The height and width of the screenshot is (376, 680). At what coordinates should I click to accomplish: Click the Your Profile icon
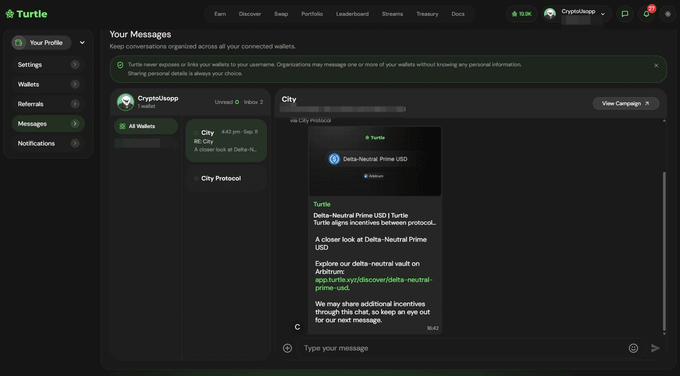tap(19, 43)
